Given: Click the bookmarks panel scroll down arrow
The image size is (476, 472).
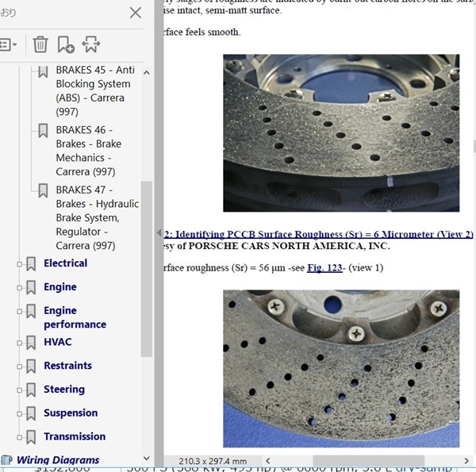Looking at the screenshot, I should (x=147, y=459).
